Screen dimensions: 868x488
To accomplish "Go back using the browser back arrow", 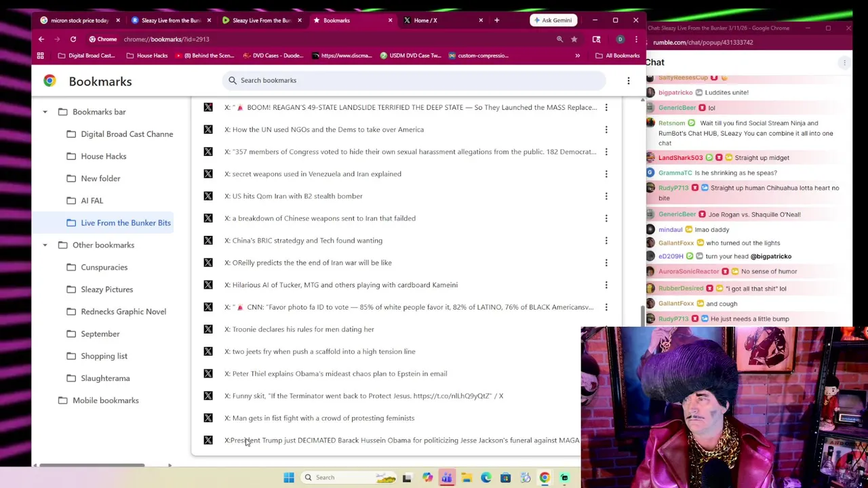I will [41, 39].
